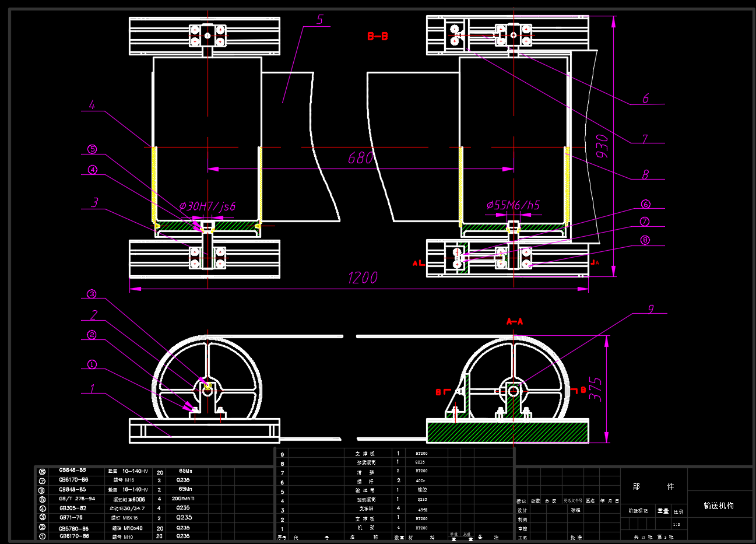Viewport: 756px width, 544px height.
Task: Select part callout number 4 on left
Action: 92,106
